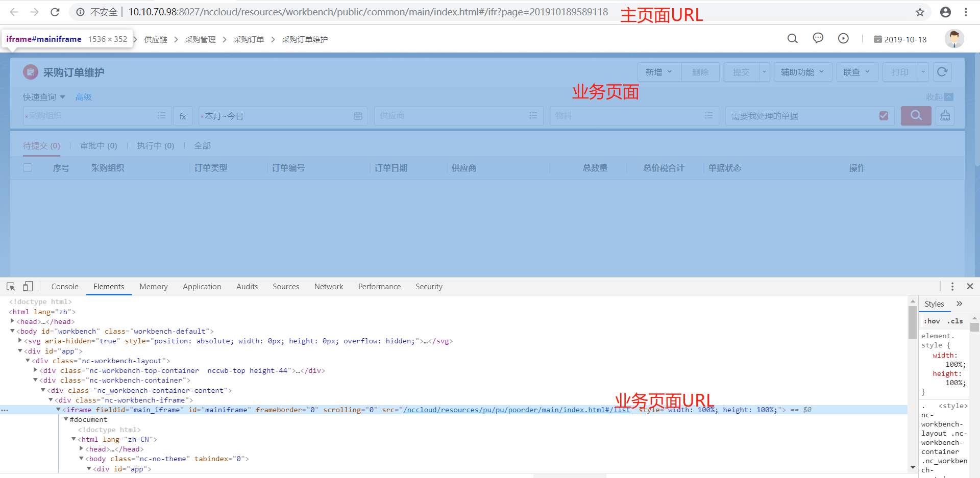The height and width of the screenshot is (478, 980).
Task: Show the 全部 orders tab
Action: coord(202,146)
